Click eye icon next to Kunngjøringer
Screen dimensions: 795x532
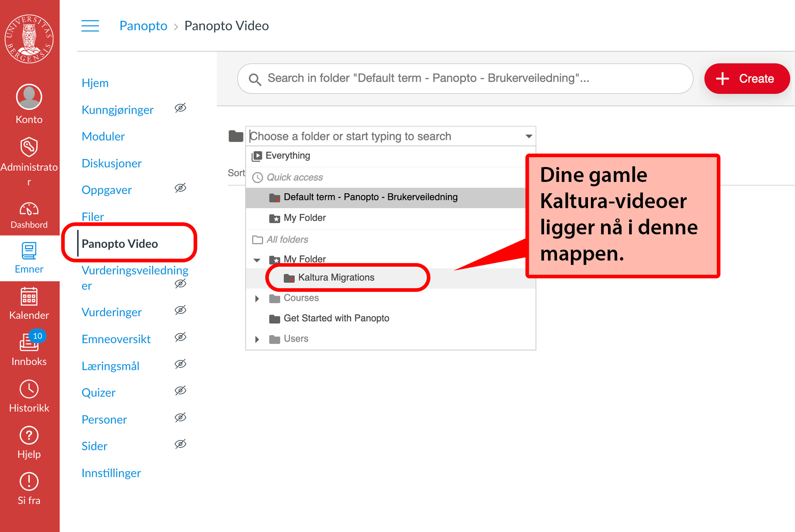[181, 108]
